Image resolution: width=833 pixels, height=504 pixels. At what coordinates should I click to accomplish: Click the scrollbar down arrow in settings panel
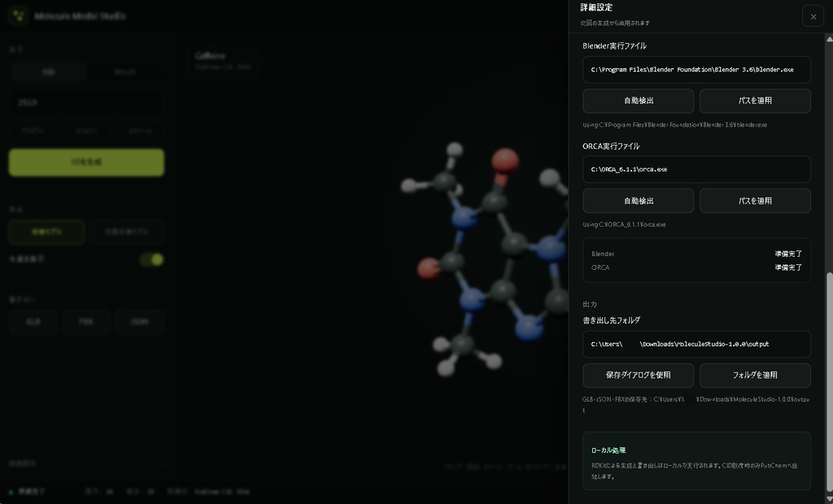point(829,499)
